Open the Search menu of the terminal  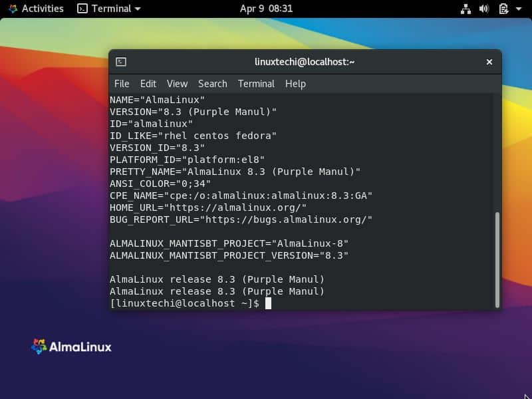(212, 84)
